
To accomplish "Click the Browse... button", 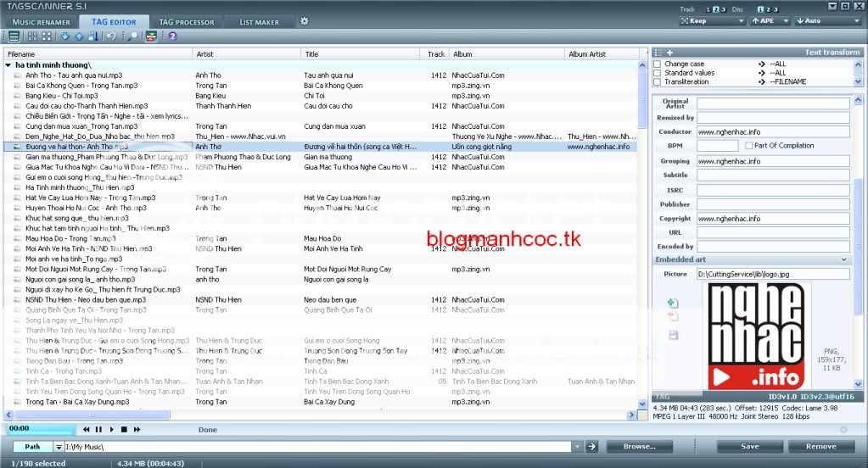I will pos(639,446).
